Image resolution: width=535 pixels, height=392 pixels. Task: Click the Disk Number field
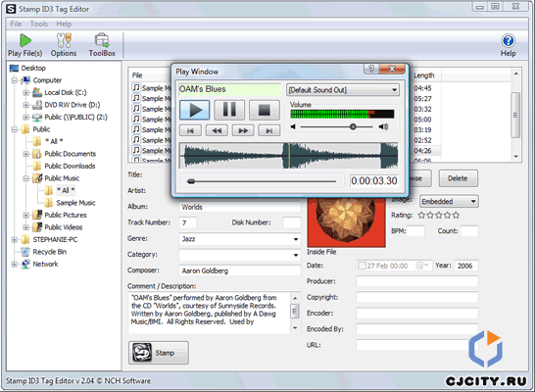(292, 222)
